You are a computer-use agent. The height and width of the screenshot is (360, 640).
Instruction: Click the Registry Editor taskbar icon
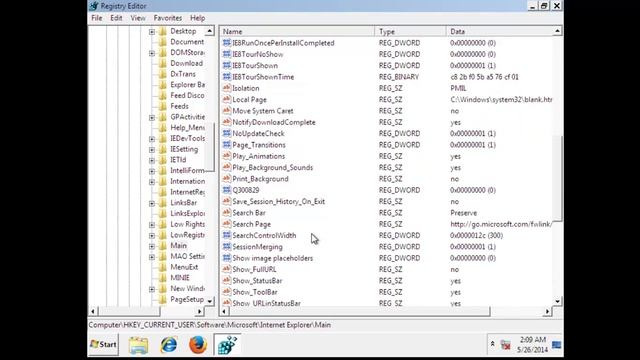pyautogui.click(x=227, y=345)
